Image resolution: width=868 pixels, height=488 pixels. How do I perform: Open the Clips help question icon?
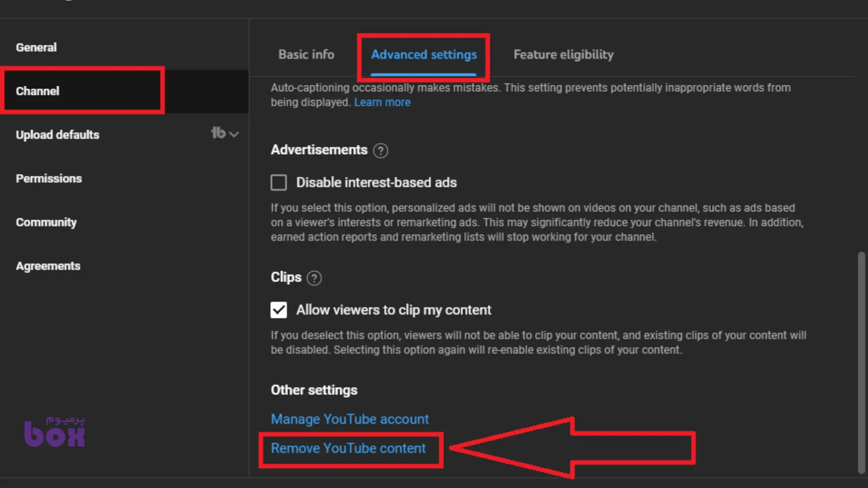coord(314,278)
